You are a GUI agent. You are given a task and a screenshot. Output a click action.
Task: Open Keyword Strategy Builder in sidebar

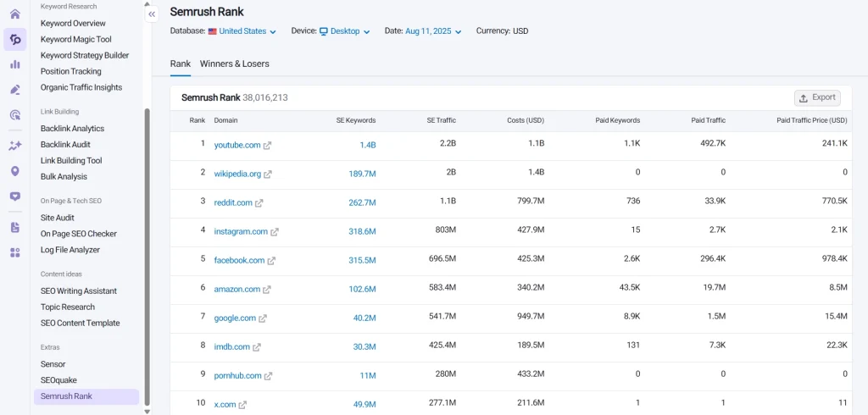(85, 55)
